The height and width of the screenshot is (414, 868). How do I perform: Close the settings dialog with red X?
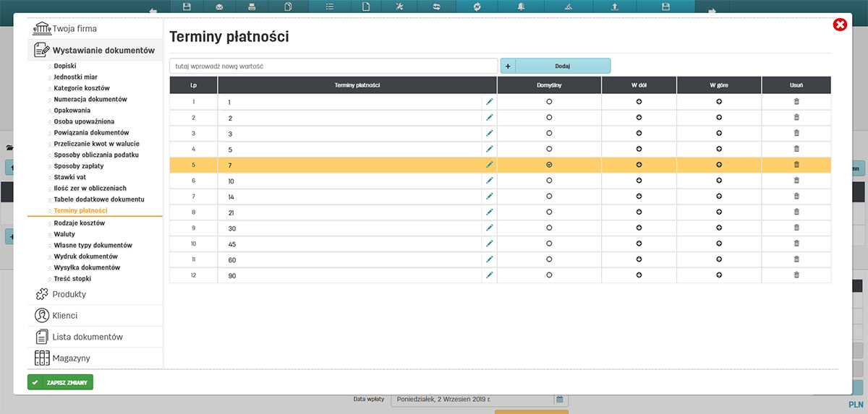pos(840,25)
